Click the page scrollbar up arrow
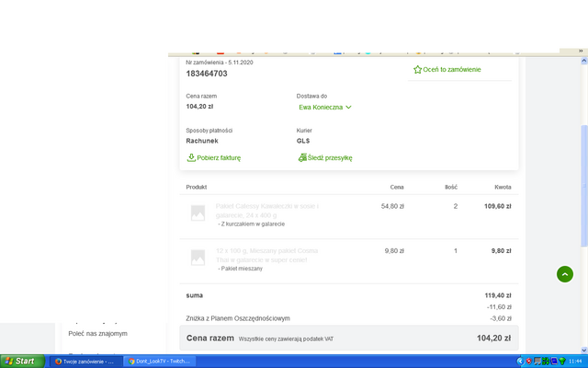Viewport: 588px width, 368px height. tap(584, 61)
